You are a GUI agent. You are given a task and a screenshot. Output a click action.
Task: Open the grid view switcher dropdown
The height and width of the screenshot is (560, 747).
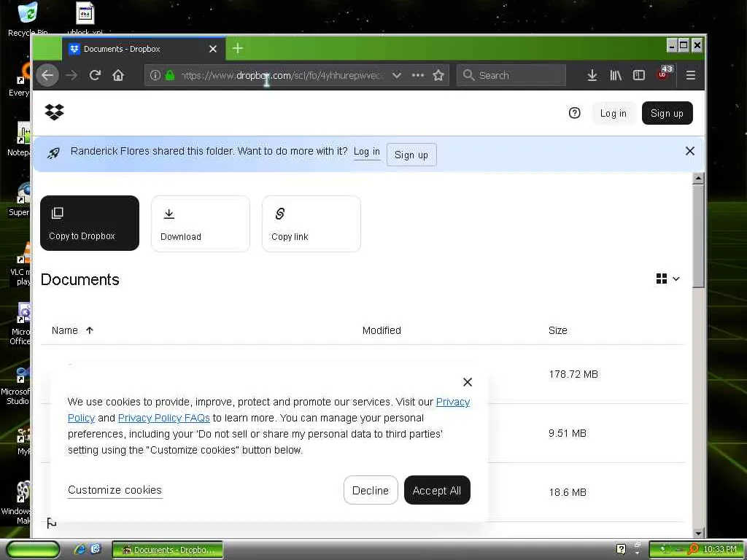coord(668,279)
